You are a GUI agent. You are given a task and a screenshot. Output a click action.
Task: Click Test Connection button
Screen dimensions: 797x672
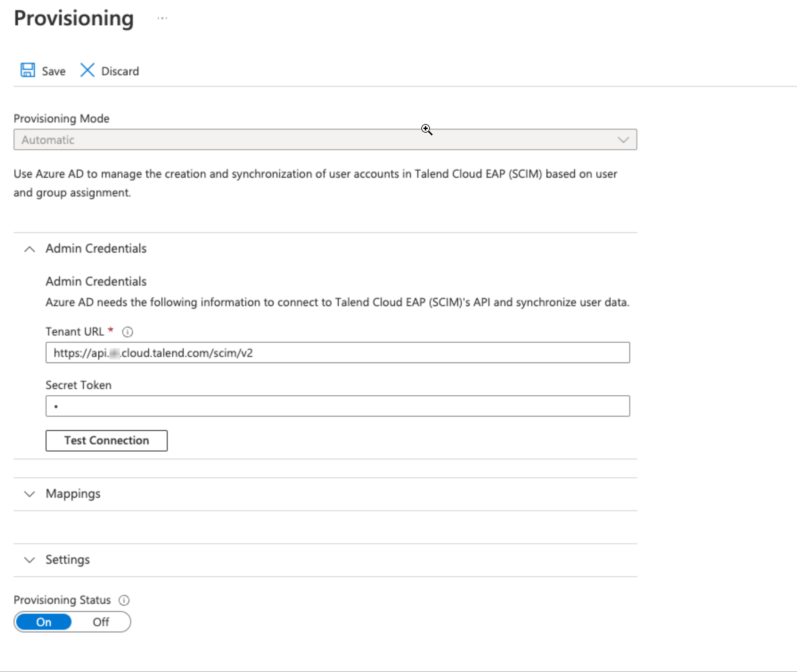click(x=107, y=440)
